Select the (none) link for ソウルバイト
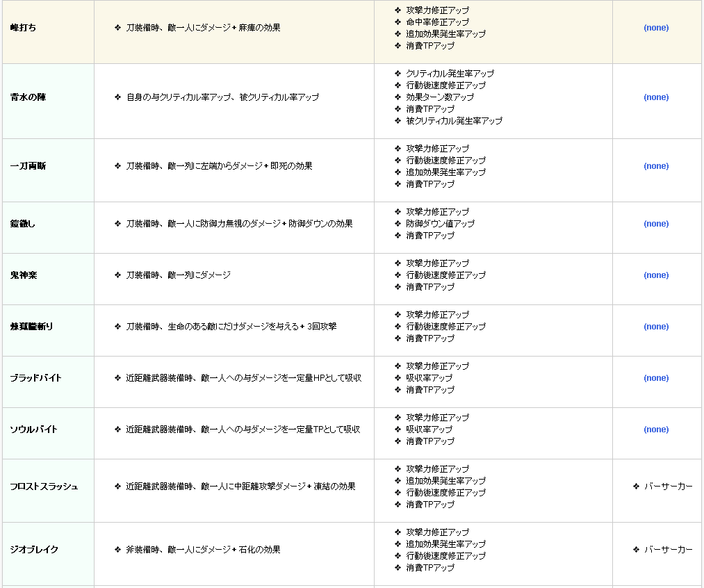 click(656, 430)
